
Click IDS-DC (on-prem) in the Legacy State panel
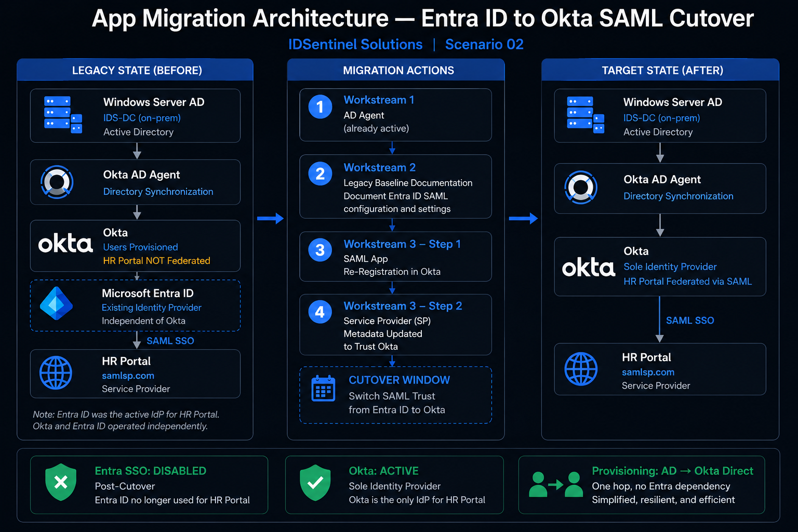(x=142, y=118)
